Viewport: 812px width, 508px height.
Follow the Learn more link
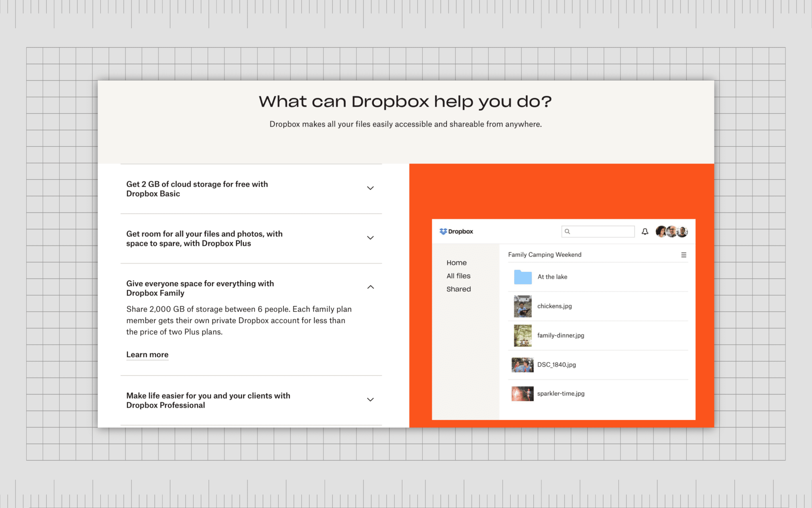click(x=147, y=355)
